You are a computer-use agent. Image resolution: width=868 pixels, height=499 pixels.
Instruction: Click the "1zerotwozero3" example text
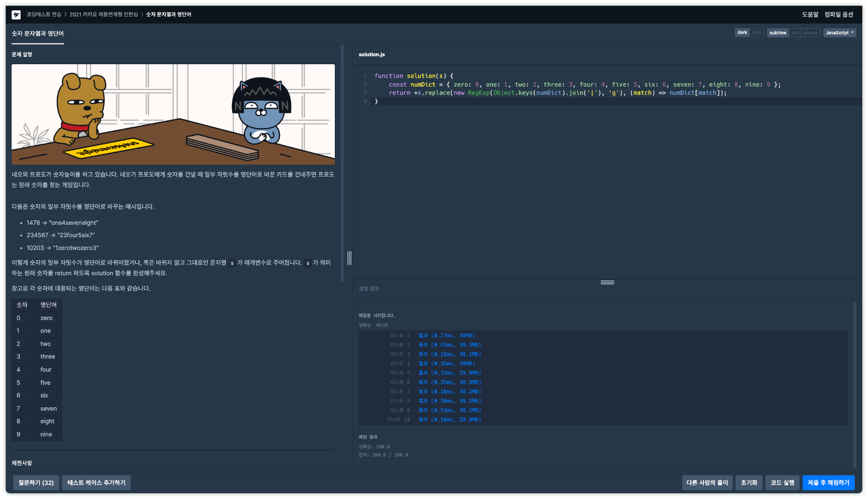point(76,248)
